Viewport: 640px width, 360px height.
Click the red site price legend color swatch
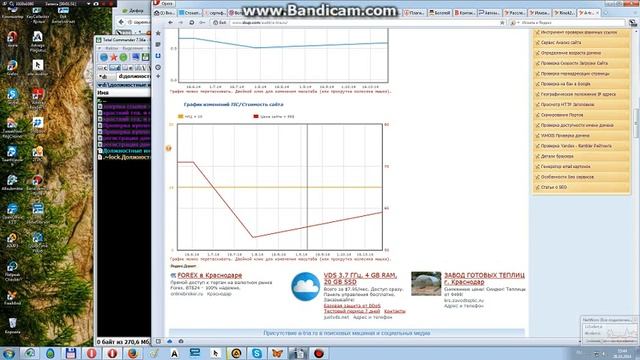click(x=256, y=117)
